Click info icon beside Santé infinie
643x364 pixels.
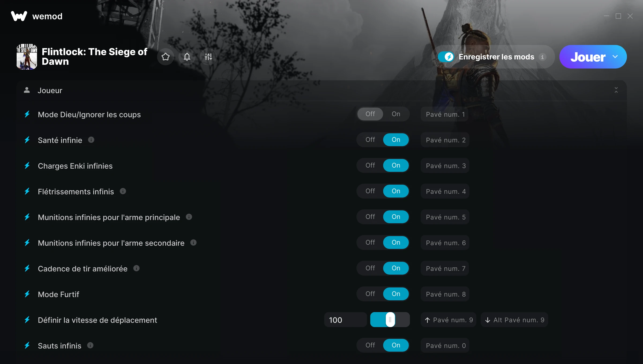(91, 140)
